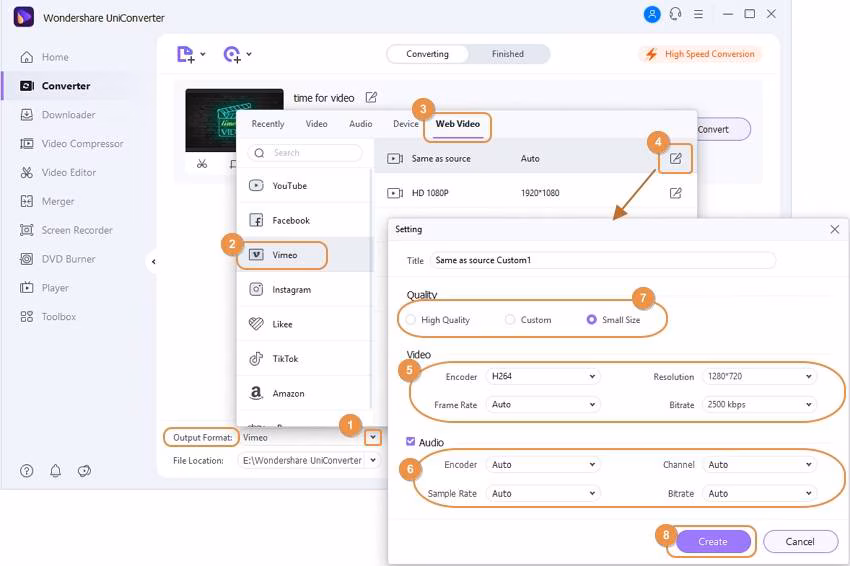Viewport: 850px width, 566px height.
Task: Open the File Location dropdown arrow
Action: (373, 460)
